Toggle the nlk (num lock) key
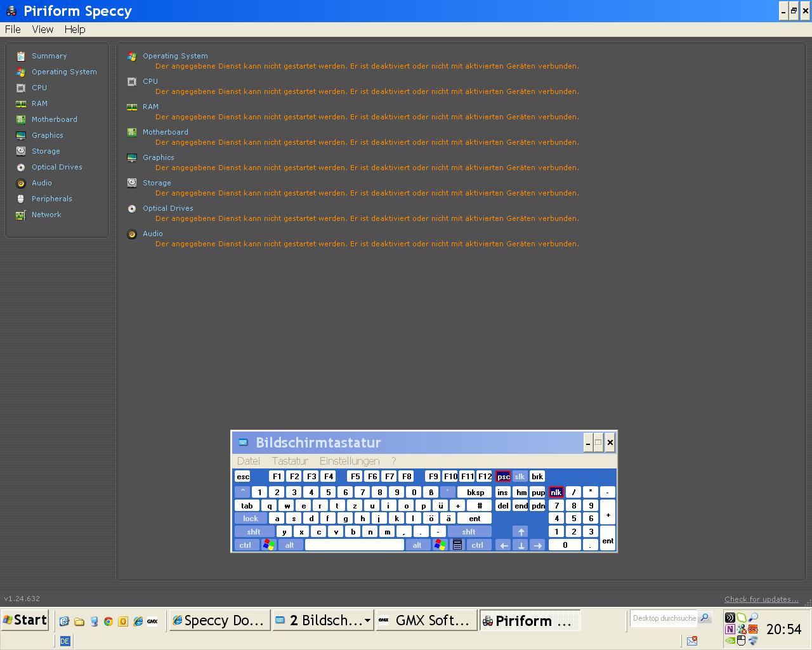Image resolution: width=812 pixels, height=650 pixels. [556, 493]
